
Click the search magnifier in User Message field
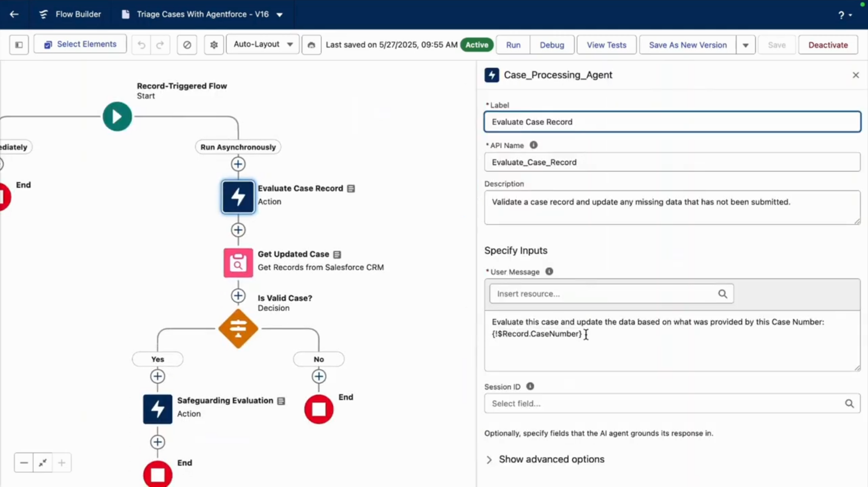click(x=722, y=294)
